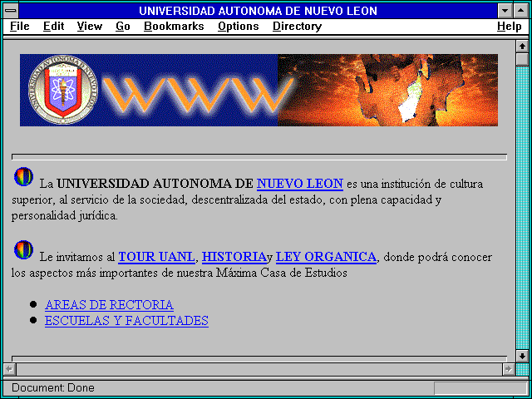Screen dimensions: 532x399
Task: Click the vertical scrollbar down arrow
Action: pyautogui.click(x=522, y=356)
